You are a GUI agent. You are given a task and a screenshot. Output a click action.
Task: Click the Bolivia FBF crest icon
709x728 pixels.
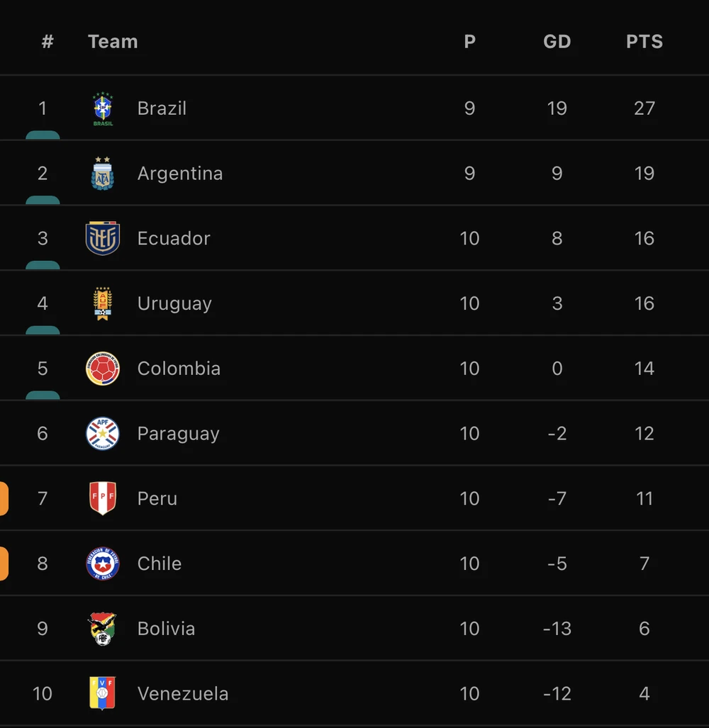103,629
